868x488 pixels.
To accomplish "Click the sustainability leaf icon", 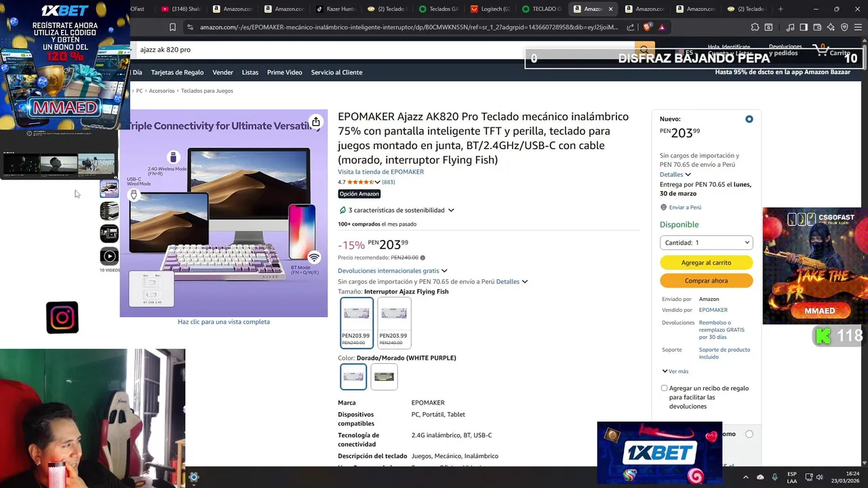I will (x=342, y=210).
